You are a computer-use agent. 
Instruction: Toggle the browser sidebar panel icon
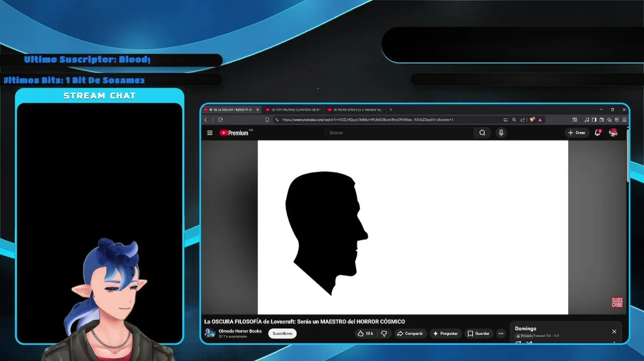tap(594, 120)
